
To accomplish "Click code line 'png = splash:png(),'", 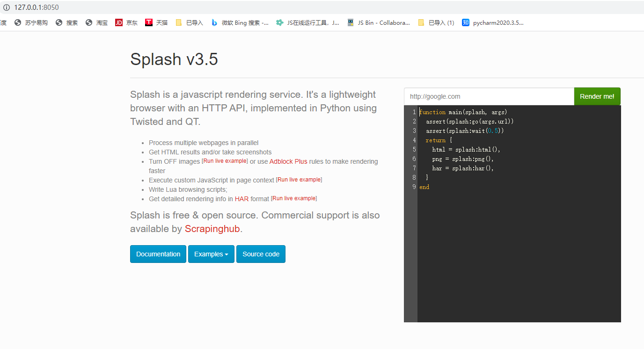I will [x=463, y=159].
